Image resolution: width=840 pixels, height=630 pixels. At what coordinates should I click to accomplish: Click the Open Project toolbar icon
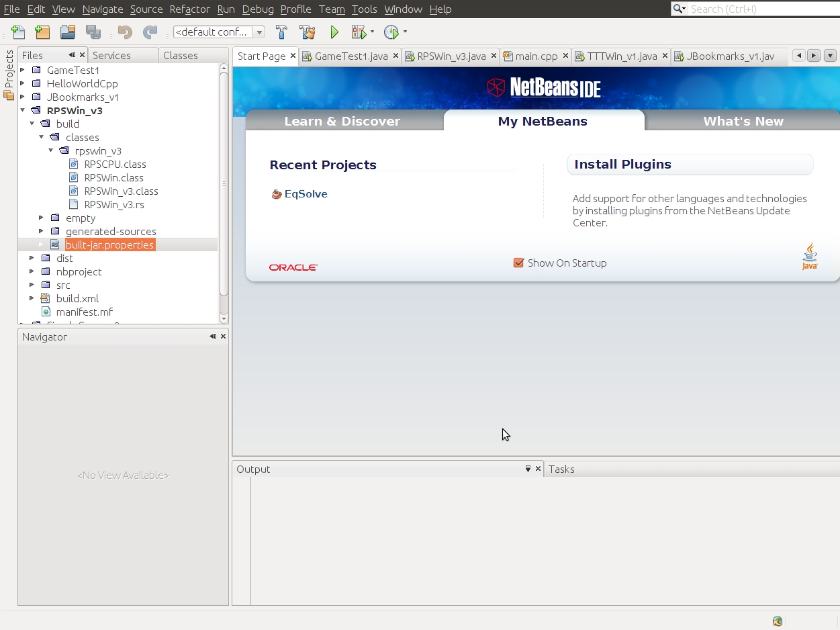pos(67,32)
